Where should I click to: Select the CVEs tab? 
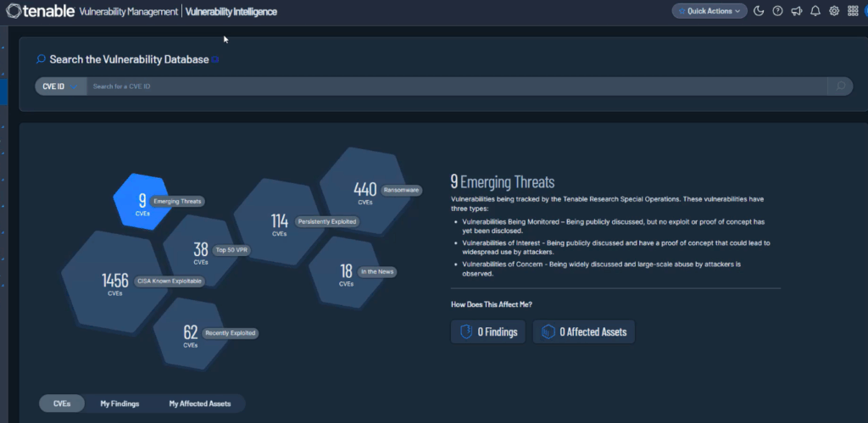click(62, 404)
